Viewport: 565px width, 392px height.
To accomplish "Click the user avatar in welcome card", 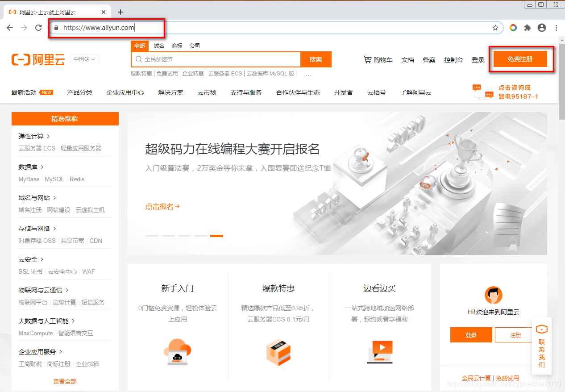I will pyautogui.click(x=494, y=295).
